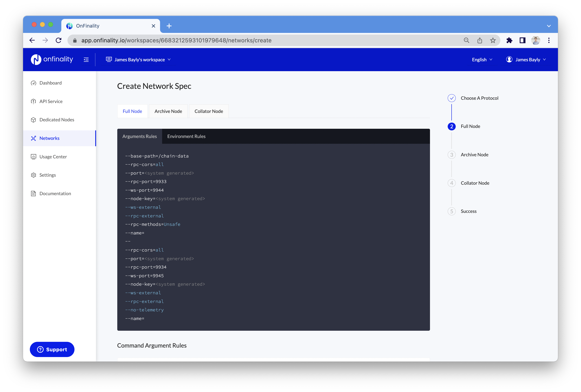Click the Support button
581x392 pixels.
pos(52,349)
